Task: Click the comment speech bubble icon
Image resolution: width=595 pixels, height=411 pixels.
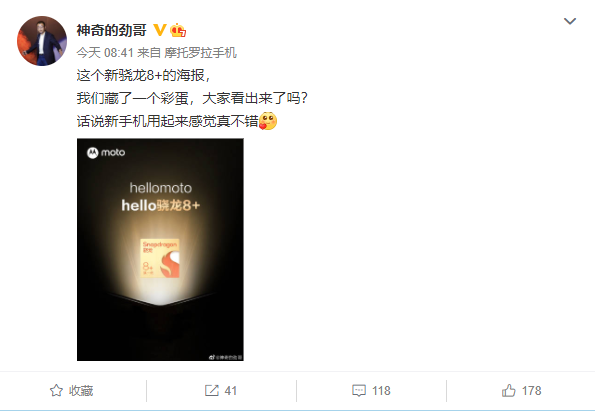Action: 359,391
